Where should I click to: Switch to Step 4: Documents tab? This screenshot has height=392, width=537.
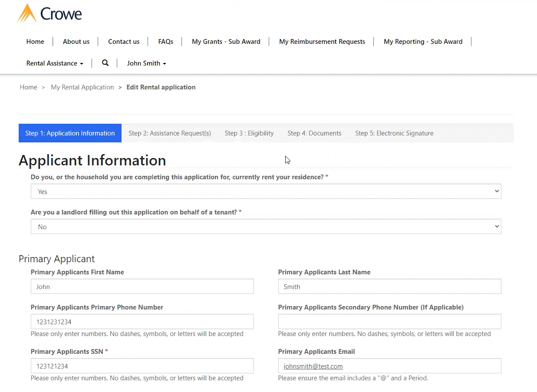coord(314,133)
